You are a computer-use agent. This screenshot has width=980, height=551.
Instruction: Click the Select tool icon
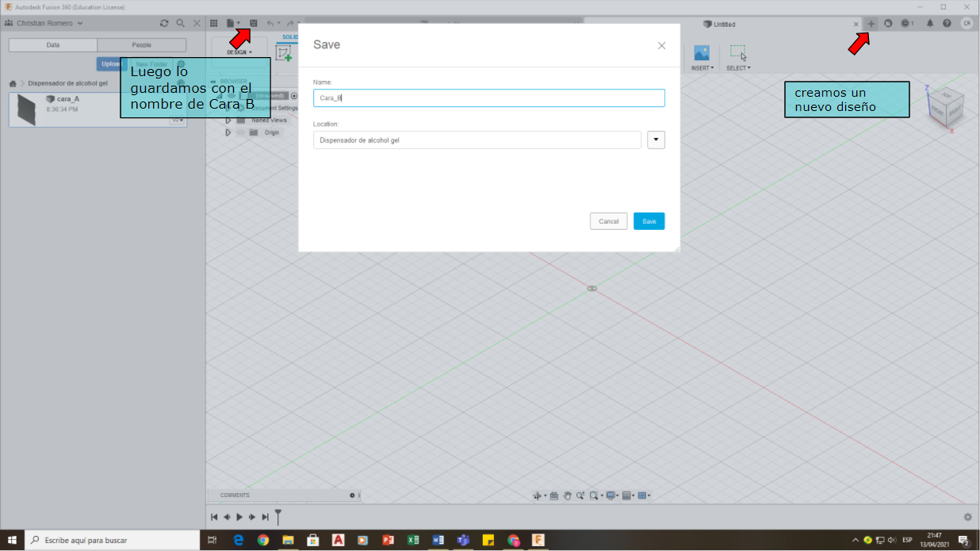click(738, 53)
